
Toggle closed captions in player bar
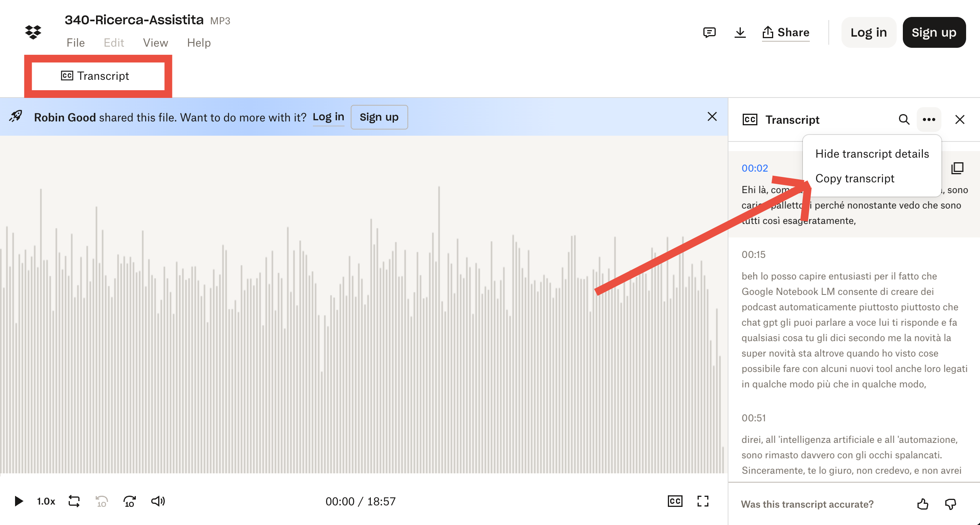click(x=675, y=501)
